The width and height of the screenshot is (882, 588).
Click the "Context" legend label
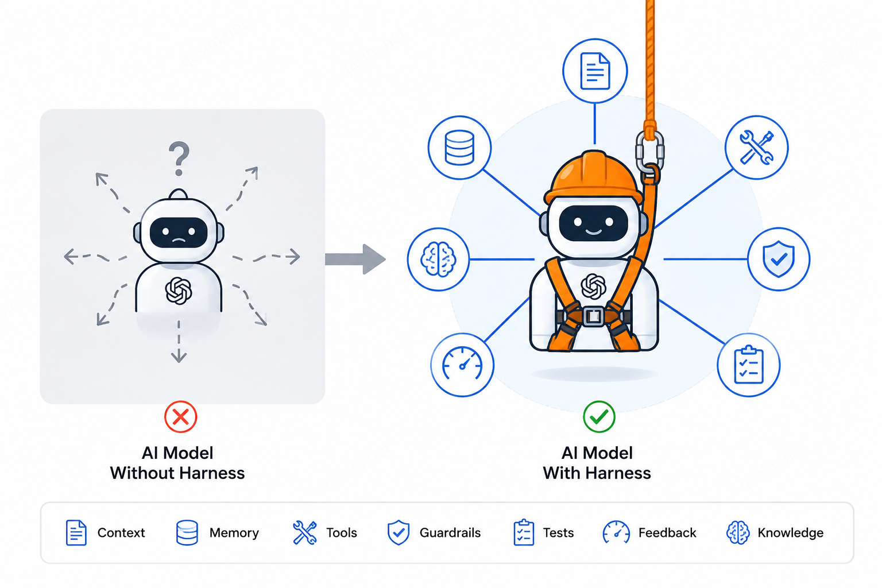121,533
